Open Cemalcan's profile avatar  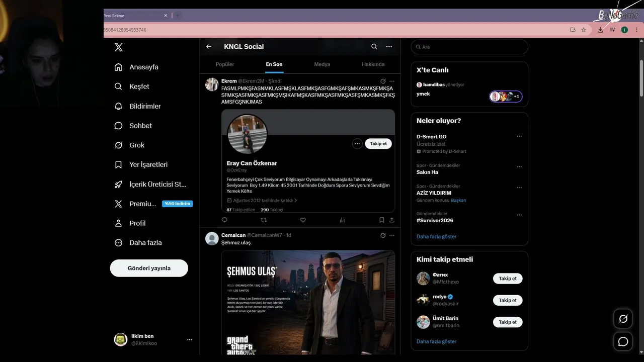(x=212, y=238)
